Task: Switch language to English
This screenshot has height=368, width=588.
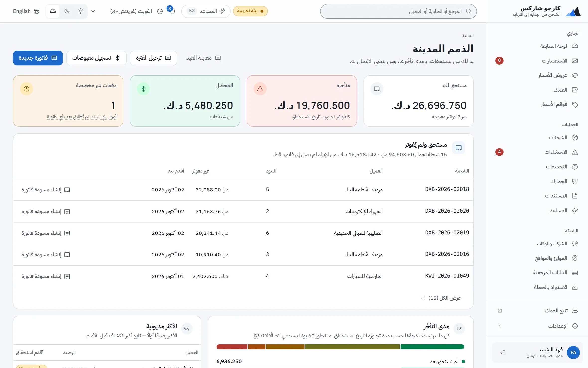Action: pyautogui.click(x=26, y=11)
